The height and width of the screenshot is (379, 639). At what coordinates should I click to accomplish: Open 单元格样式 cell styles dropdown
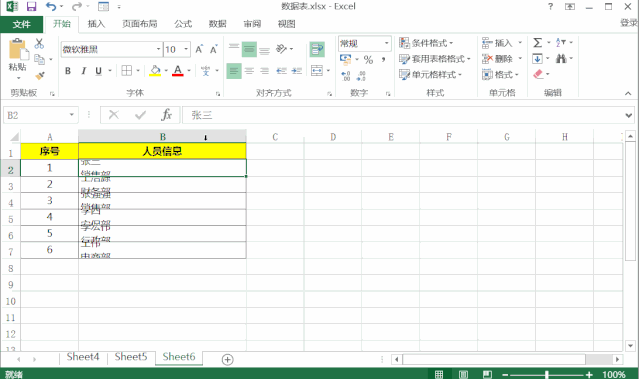[431, 75]
